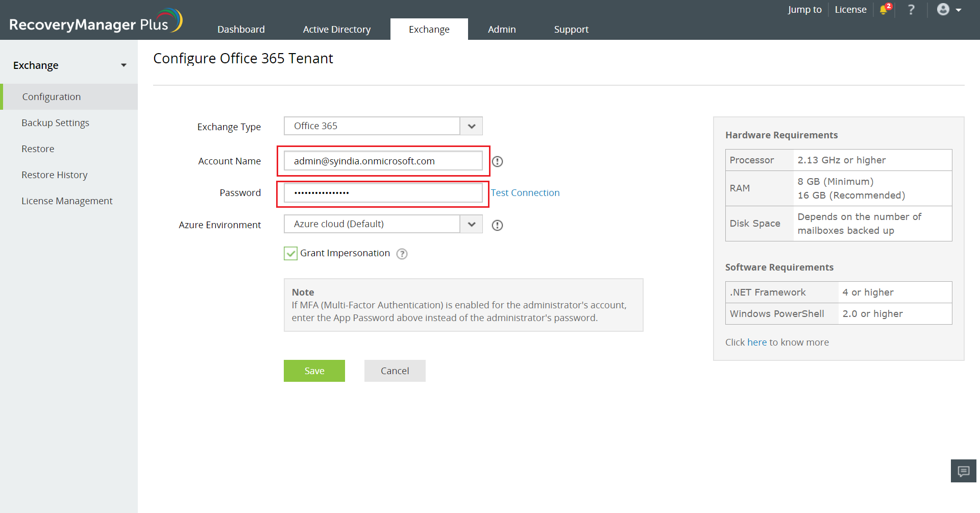Open the Admin tab
The width and height of the screenshot is (980, 513).
502,30
